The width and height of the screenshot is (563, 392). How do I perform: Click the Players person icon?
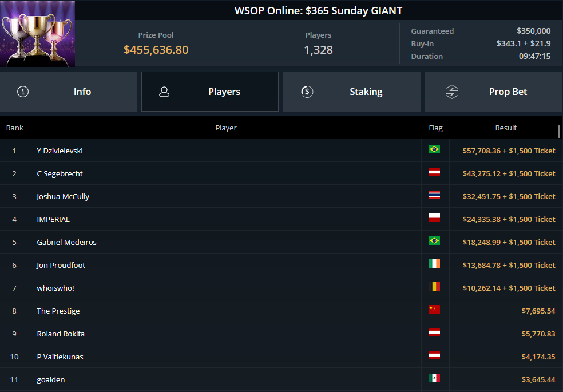tap(164, 92)
